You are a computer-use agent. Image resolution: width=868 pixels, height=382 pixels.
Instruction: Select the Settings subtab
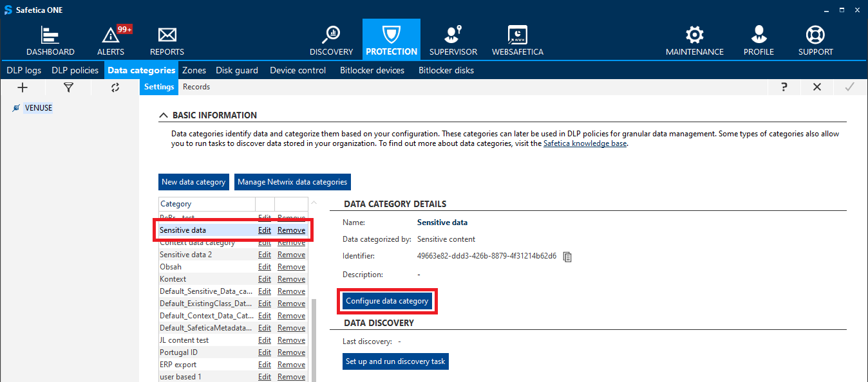pos(159,87)
